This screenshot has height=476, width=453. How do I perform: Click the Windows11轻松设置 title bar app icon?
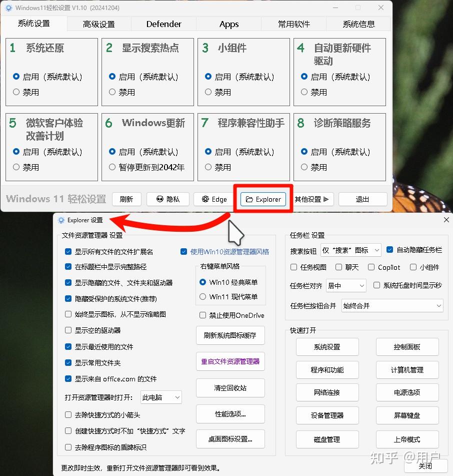[x=9, y=8]
